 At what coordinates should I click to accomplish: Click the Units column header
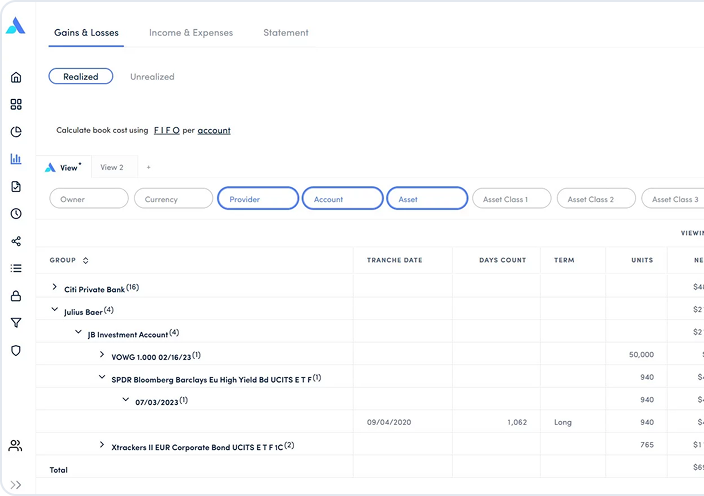click(x=642, y=260)
